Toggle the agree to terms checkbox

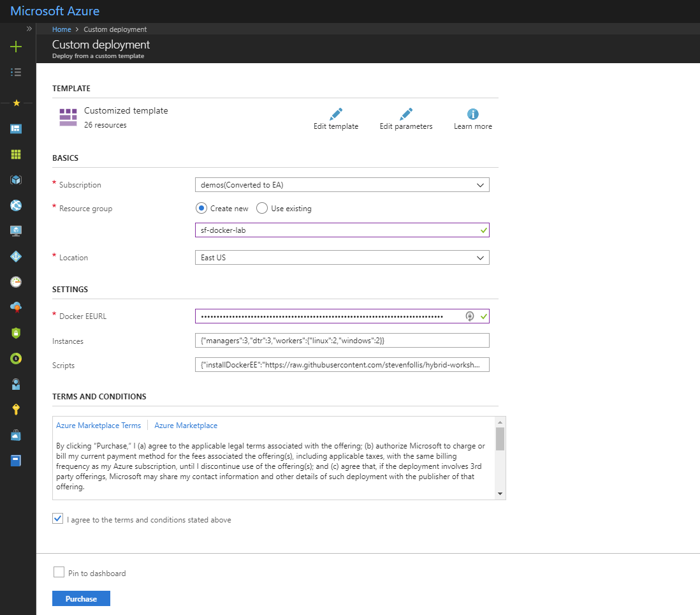[57, 519]
